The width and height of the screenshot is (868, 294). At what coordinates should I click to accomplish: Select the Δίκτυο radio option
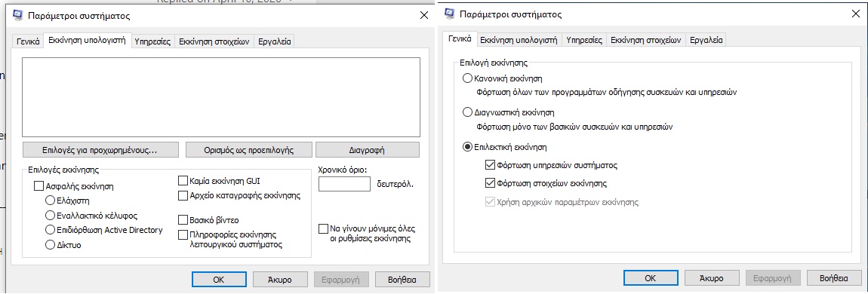coord(51,244)
